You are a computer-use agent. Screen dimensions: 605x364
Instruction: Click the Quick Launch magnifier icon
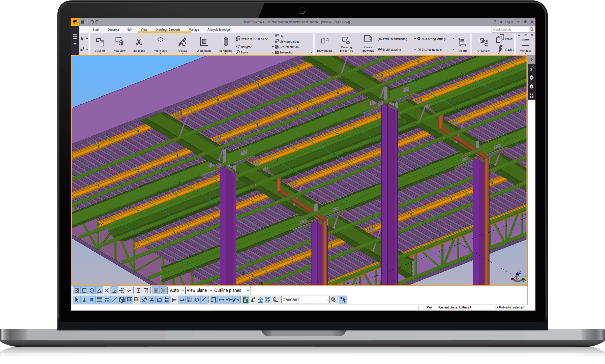[x=532, y=29]
